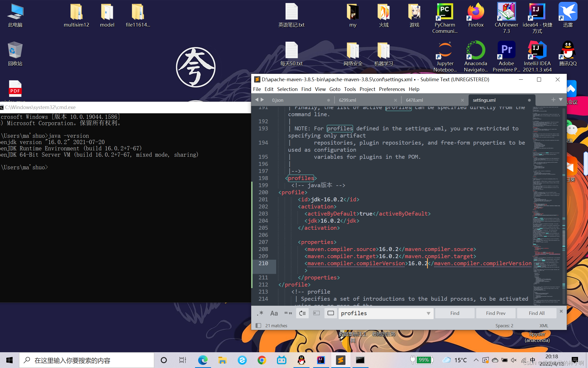The image size is (588, 368).
Task: Open Chrome from the taskbar
Action: coord(262,360)
